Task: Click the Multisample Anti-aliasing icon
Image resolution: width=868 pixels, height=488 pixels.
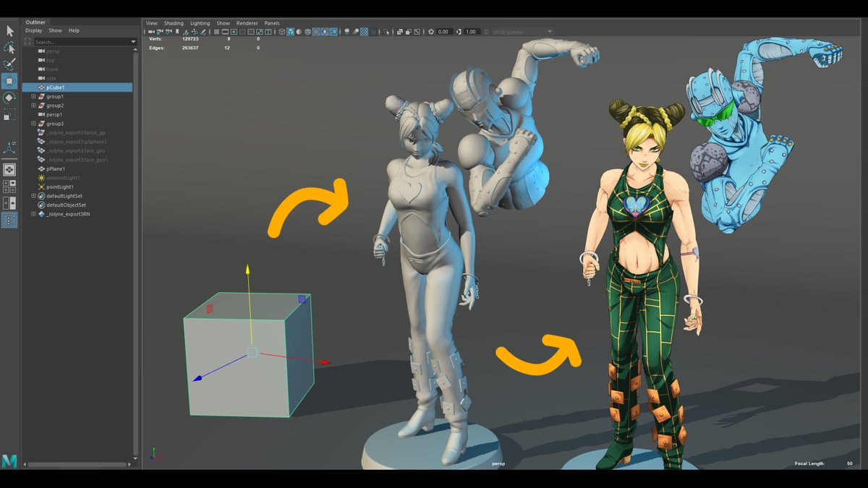Action: point(365,32)
